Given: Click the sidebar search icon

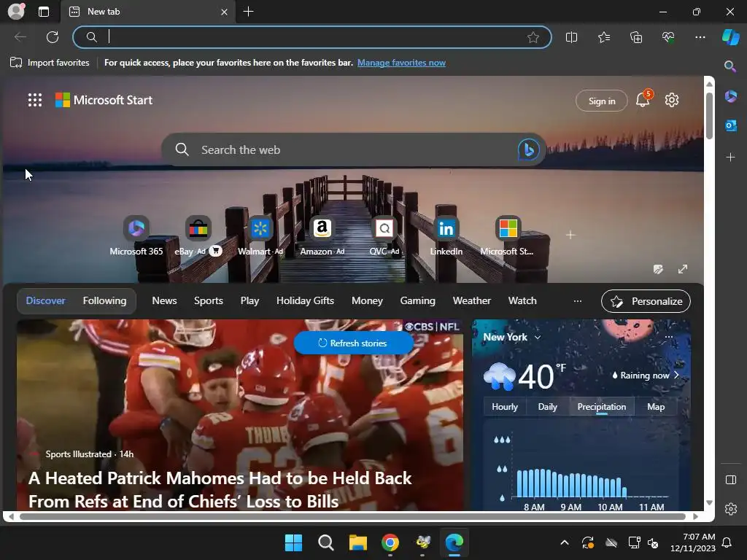Looking at the screenshot, I should (729, 66).
